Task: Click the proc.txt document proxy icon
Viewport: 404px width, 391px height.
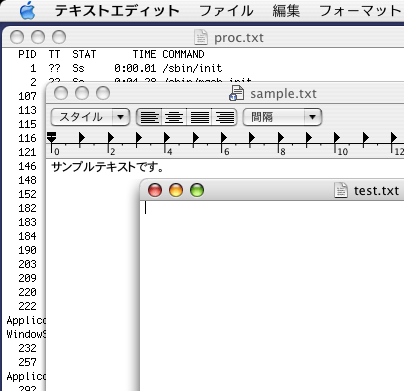Action: [x=201, y=37]
